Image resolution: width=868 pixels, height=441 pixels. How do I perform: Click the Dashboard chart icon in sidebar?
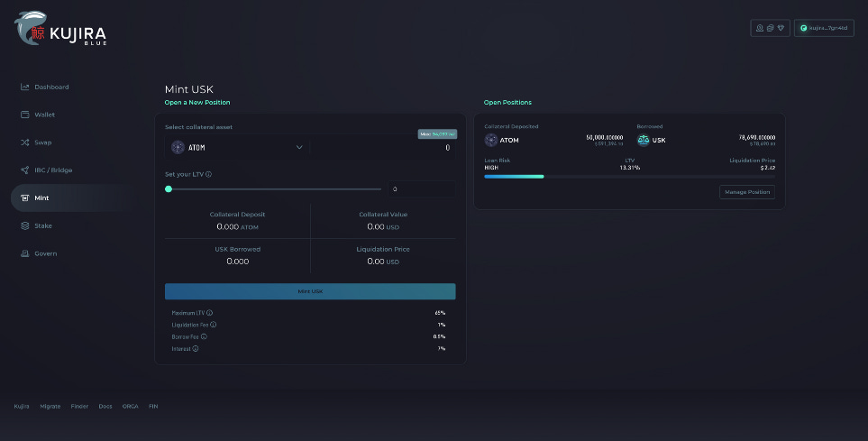click(x=25, y=87)
